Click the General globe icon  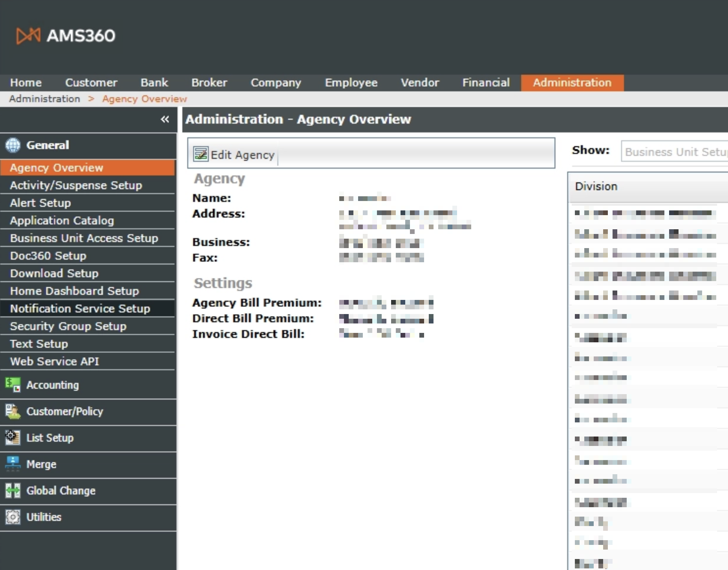[13, 145]
